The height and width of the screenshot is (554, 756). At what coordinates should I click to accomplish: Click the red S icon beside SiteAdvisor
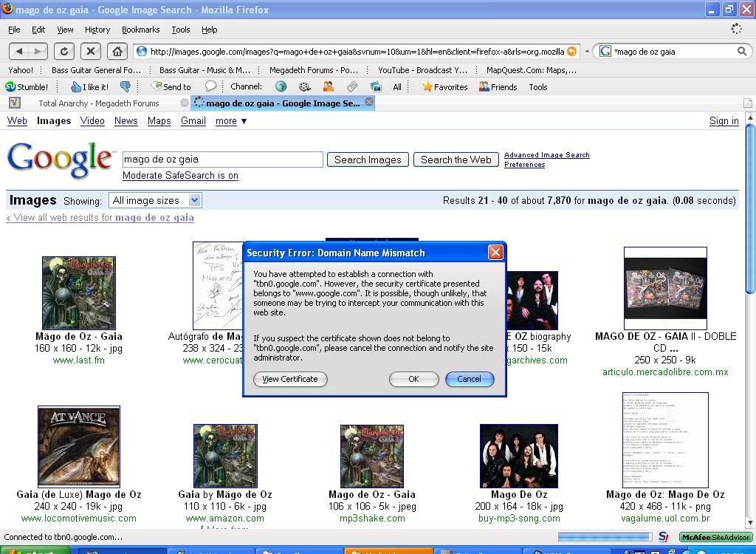coord(664,536)
